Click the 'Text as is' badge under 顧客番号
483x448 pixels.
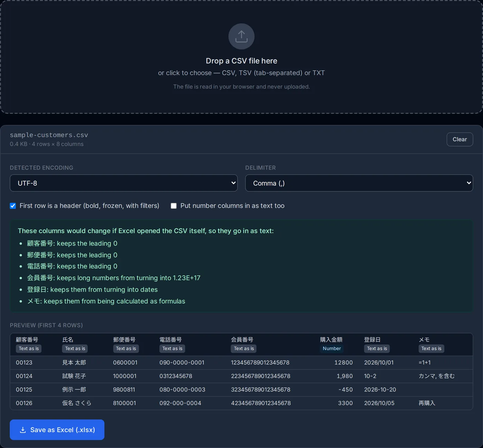coord(29,349)
